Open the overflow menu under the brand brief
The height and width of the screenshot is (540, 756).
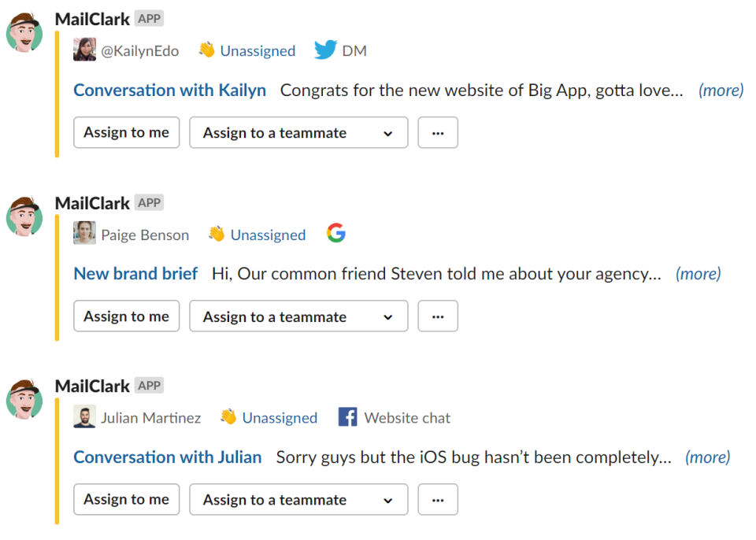(x=438, y=316)
